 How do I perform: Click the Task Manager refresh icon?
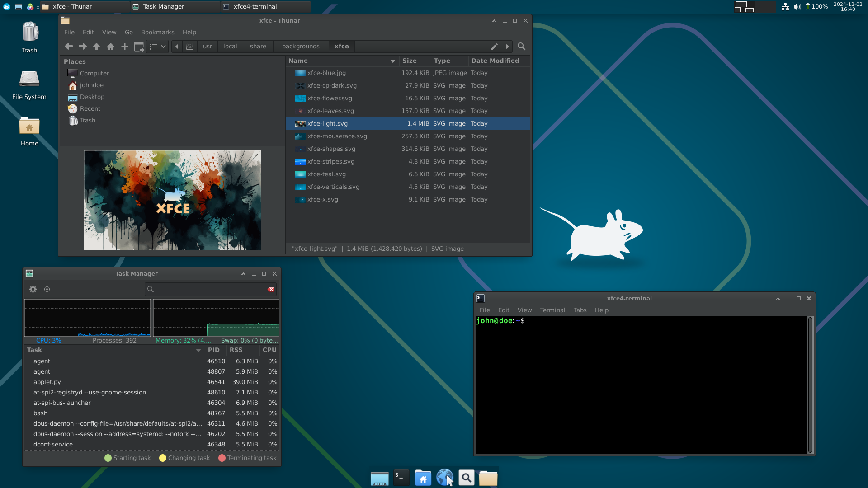tap(47, 289)
